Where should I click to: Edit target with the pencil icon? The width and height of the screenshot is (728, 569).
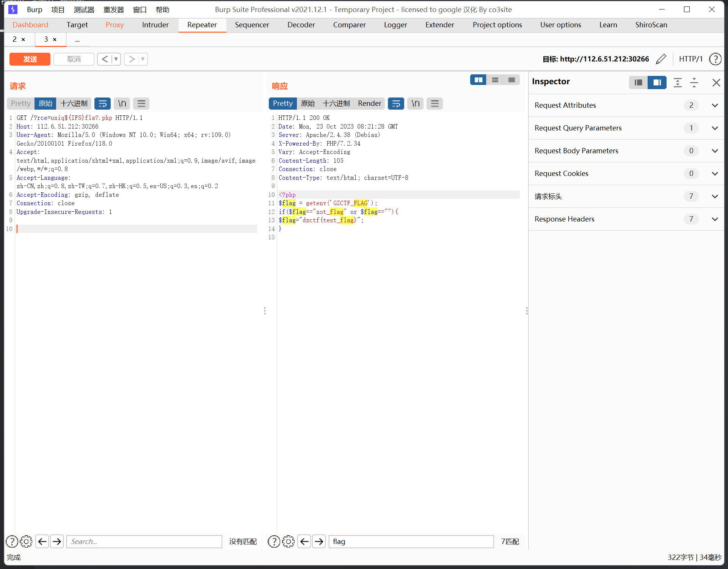coord(661,59)
